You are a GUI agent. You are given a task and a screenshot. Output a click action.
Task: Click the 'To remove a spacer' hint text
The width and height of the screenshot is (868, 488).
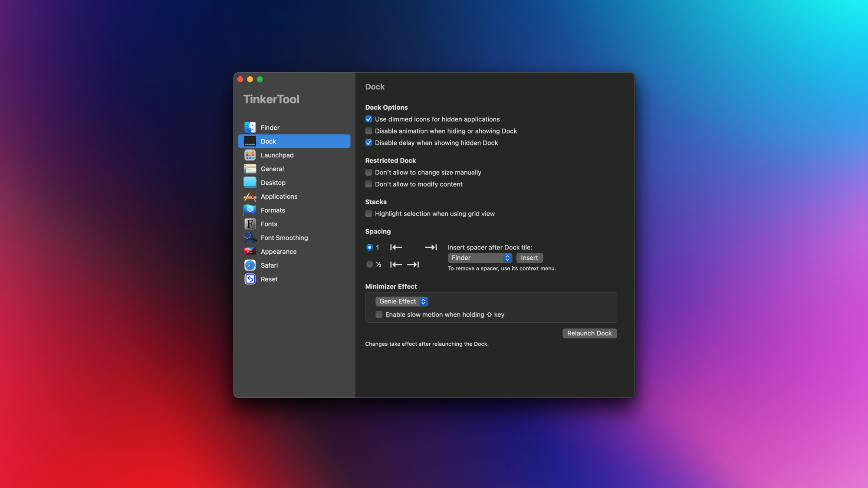(502, 269)
